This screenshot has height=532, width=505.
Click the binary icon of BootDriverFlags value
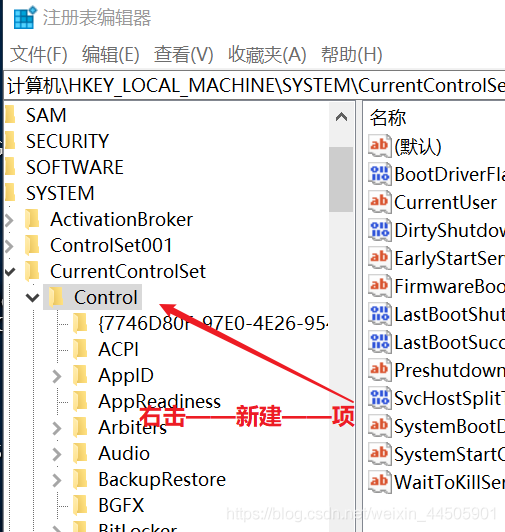tap(379, 174)
